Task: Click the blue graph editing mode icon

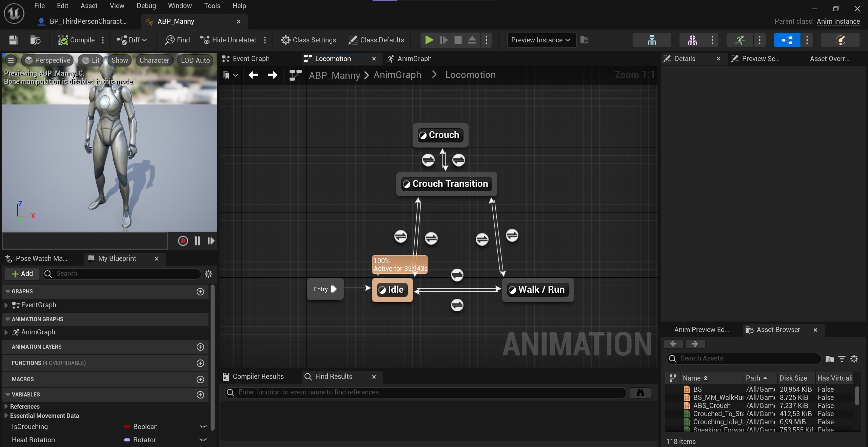Action: click(x=787, y=40)
